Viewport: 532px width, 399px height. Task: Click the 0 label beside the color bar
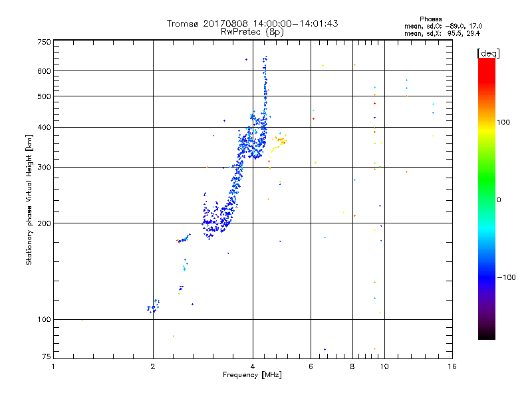tap(499, 200)
